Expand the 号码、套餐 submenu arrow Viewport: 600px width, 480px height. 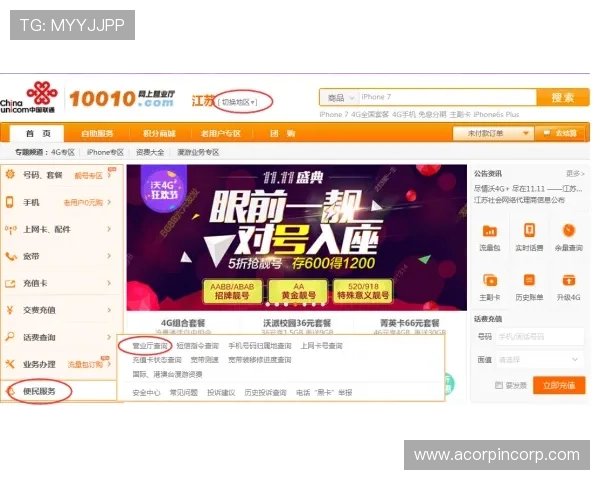point(109,175)
